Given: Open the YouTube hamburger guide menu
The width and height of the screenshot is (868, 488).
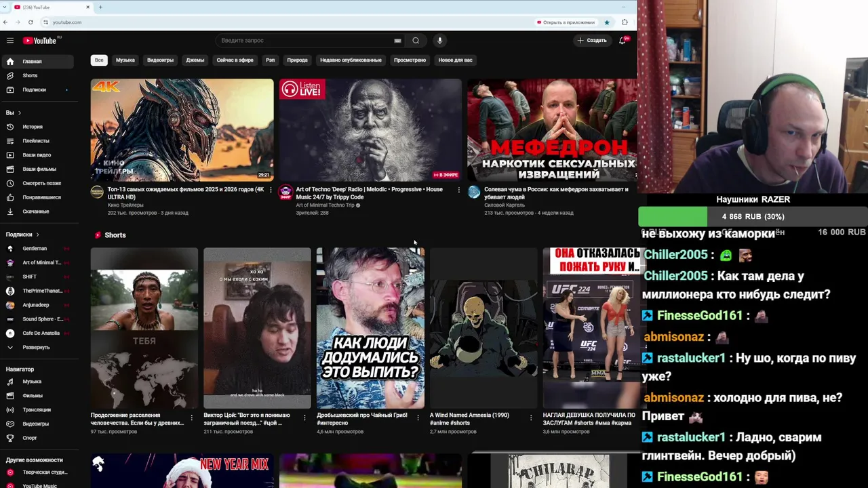Looking at the screenshot, I should [10, 41].
